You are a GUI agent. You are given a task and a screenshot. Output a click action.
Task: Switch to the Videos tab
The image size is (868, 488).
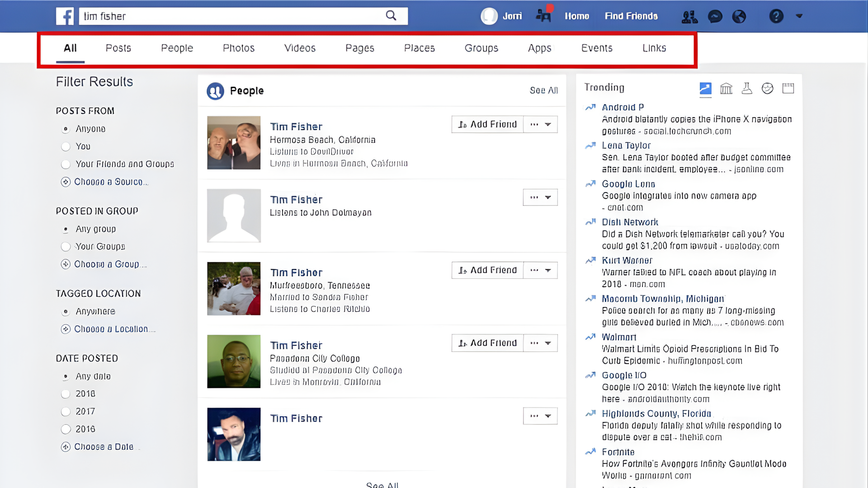[300, 48]
